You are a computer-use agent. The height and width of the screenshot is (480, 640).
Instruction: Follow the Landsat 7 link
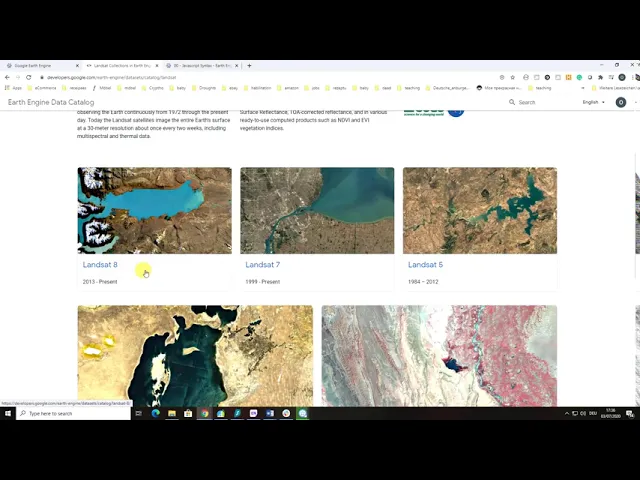pyautogui.click(x=262, y=265)
